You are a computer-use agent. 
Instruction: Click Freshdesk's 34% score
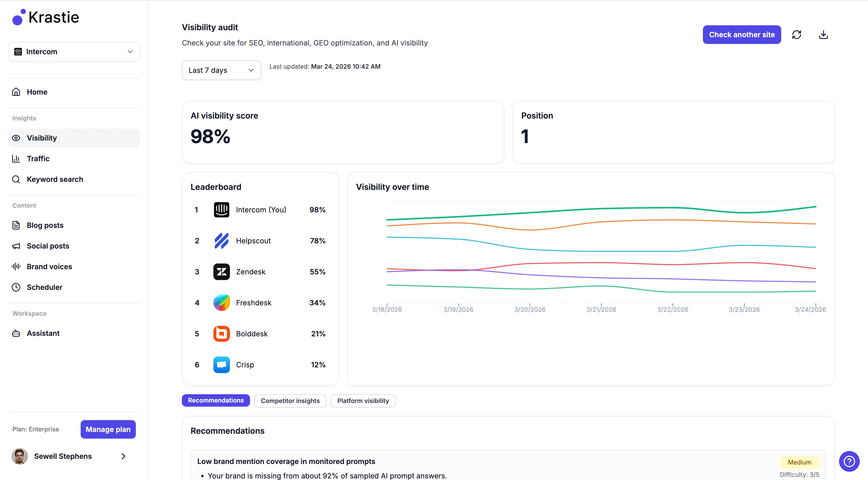(x=317, y=303)
